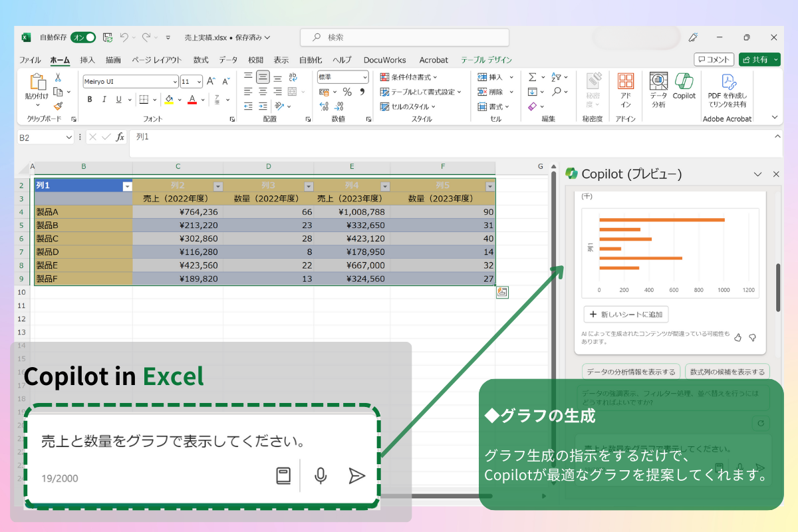Screen dimensions: 798x532
Task: Click the Paste (貼り付け) clipboard icon
Action: (x=37, y=82)
